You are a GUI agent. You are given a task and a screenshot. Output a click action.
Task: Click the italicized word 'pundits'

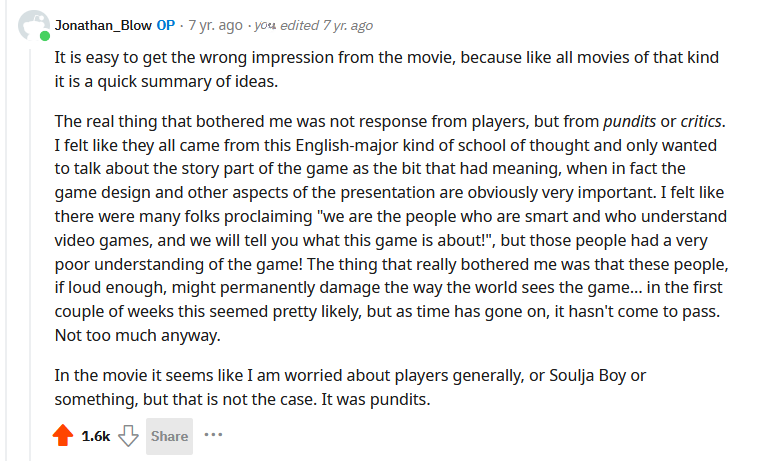tap(630, 121)
